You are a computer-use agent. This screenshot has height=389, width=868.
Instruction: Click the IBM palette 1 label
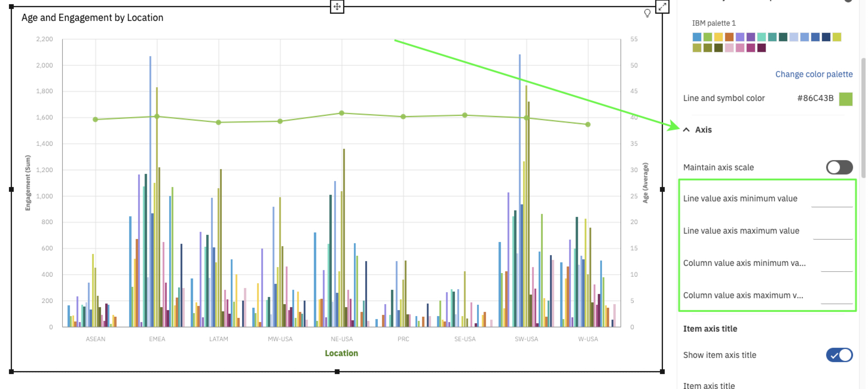(x=714, y=23)
